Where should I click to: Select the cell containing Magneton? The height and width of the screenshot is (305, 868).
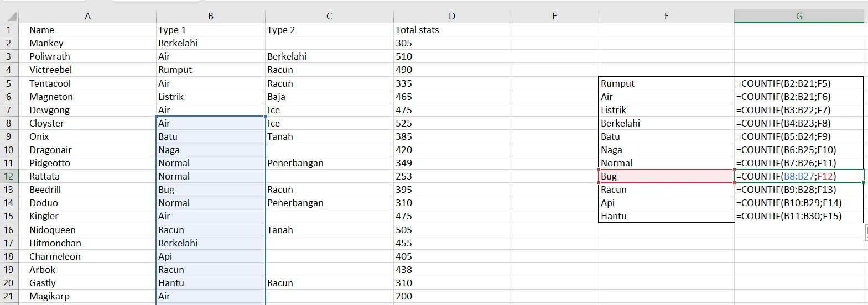pos(87,97)
